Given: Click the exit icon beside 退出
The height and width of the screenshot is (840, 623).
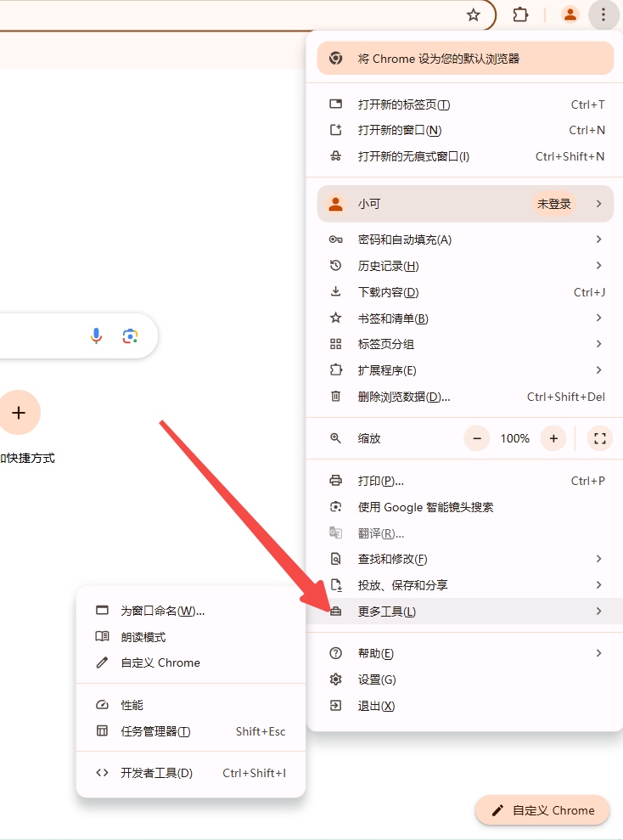Looking at the screenshot, I should pos(335,705).
